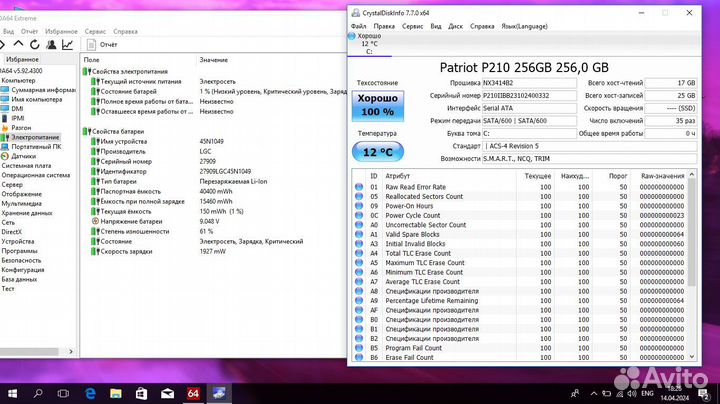Click the Значение column header
720x404 pixels.
pos(213,60)
